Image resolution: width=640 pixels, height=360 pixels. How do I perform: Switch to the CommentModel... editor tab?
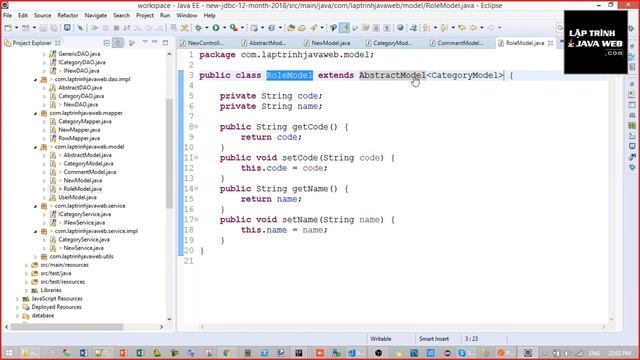tap(457, 43)
